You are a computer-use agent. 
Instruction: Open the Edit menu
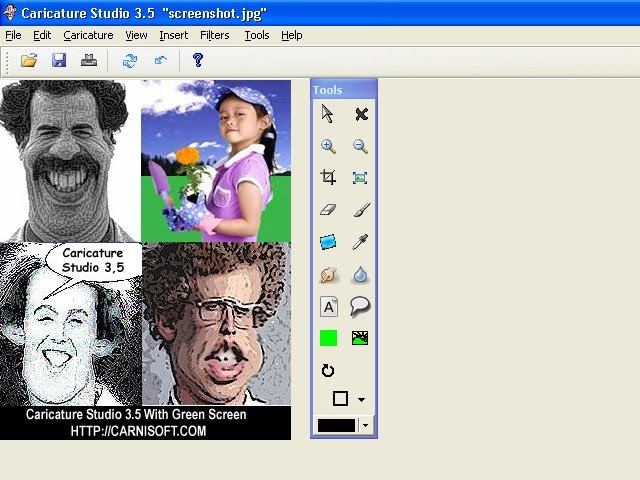click(42, 36)
